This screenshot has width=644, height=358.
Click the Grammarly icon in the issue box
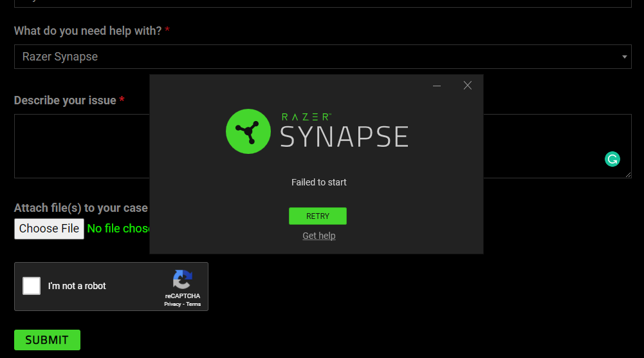pos(612,159)
